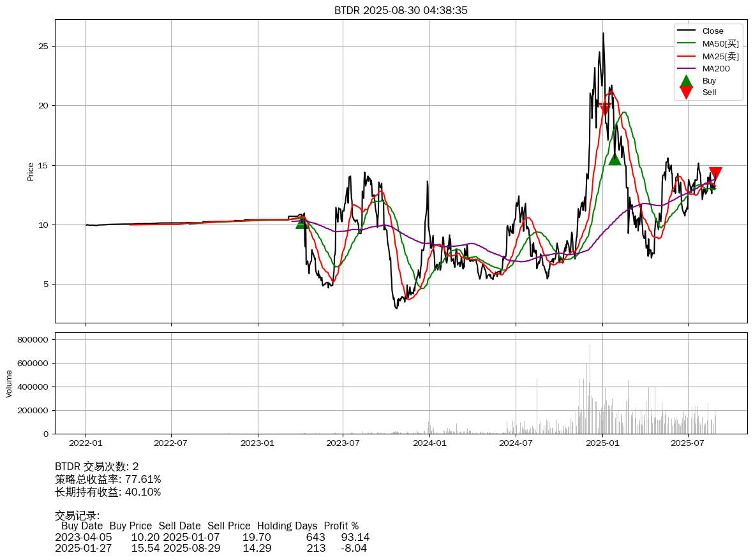This screenshot has height=560, width=753.
Task: Click the 93.14 profit value in table
Action: coord(355,537)
